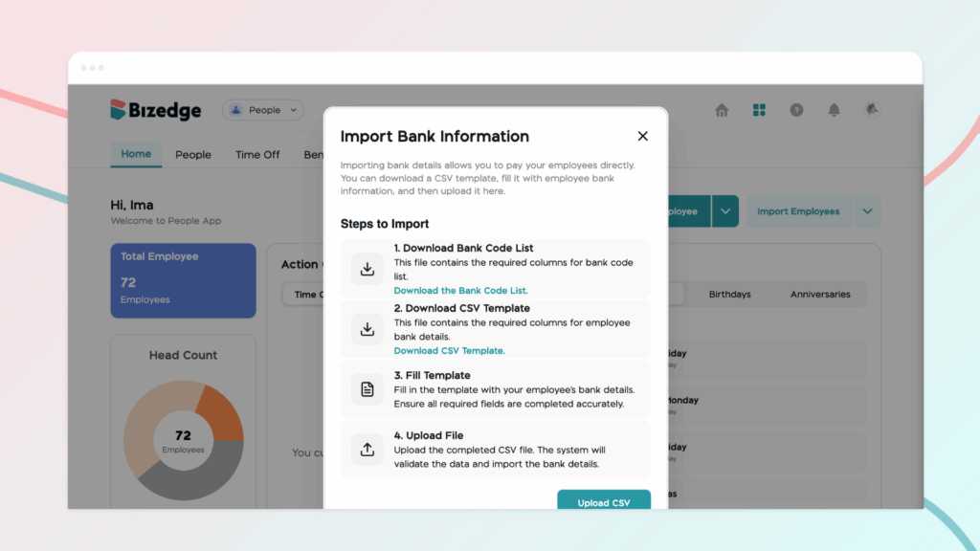Viewport: 980px width, 551px height.
Task: Click the Total Employee card
Action: pos(183,279)
